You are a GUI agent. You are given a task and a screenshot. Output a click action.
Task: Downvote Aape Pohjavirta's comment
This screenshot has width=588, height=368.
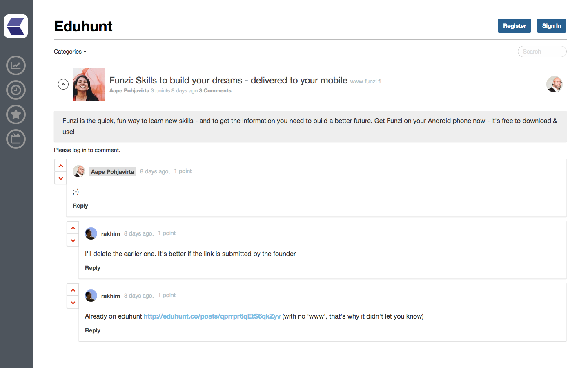click(x=61, y=178)
